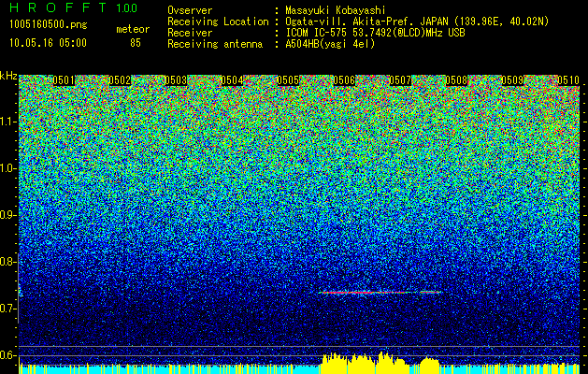The width and height of the screenshot is (588, 374).
Task: Click the 0503 time marker
Action: coord(176,80)
